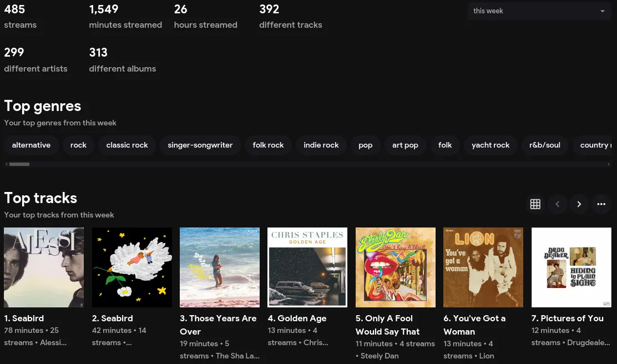Click "12 minutes • 4 streams • Drugdeale..." details
The width and height of the screenshot is (617, 364).
[571, 336]
